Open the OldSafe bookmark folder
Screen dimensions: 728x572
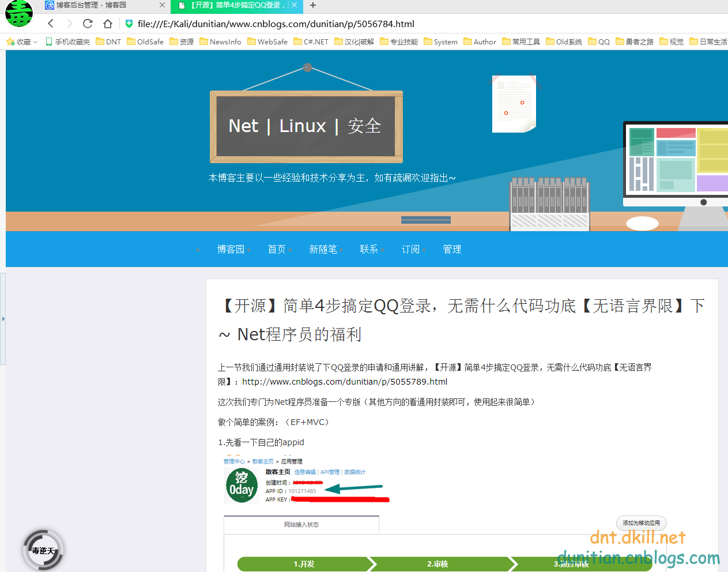[145, 42]
